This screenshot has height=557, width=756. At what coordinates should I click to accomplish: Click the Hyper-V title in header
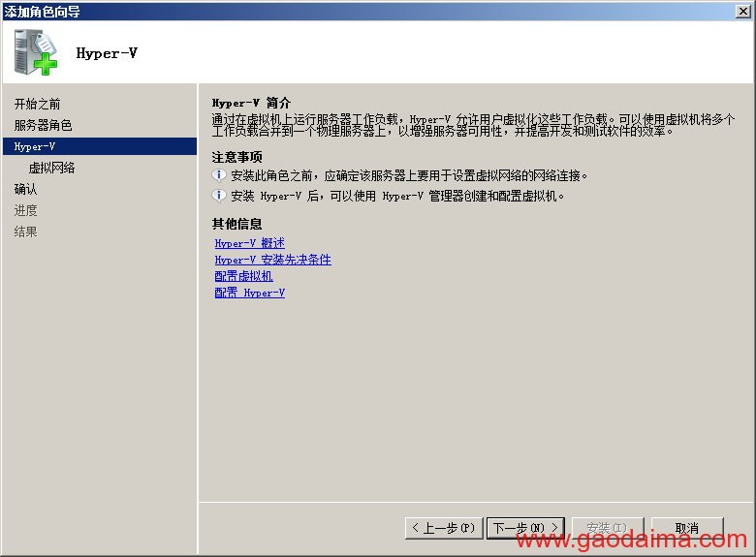[107, 53]
